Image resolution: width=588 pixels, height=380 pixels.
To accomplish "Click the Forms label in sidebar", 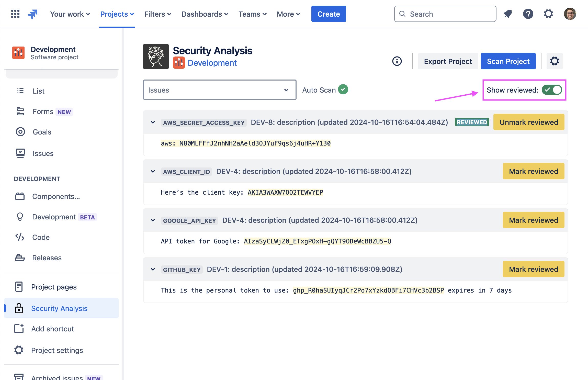I will tap(43, 112).
